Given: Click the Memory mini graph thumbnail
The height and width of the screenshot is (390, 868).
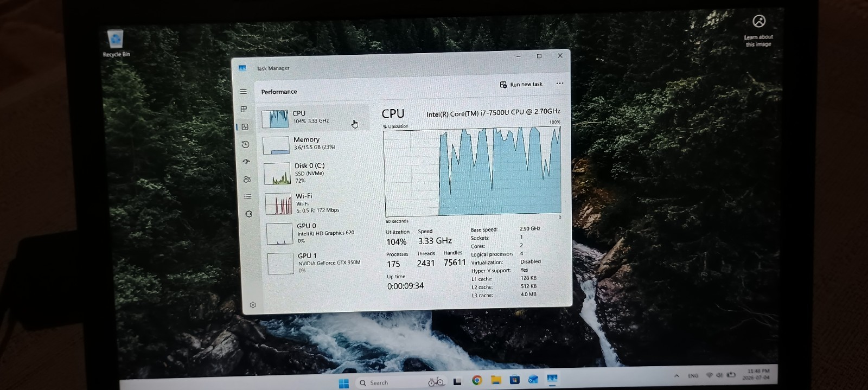Looking at the screenshot, I should point(276,145).
